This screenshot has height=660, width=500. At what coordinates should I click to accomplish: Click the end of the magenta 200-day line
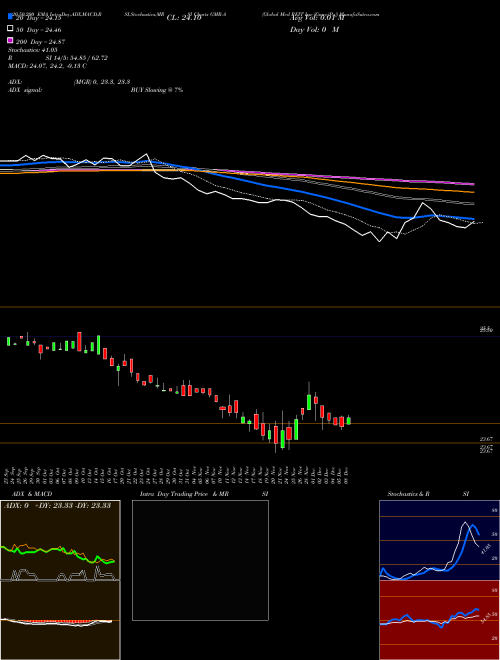(x=473, y=184)
